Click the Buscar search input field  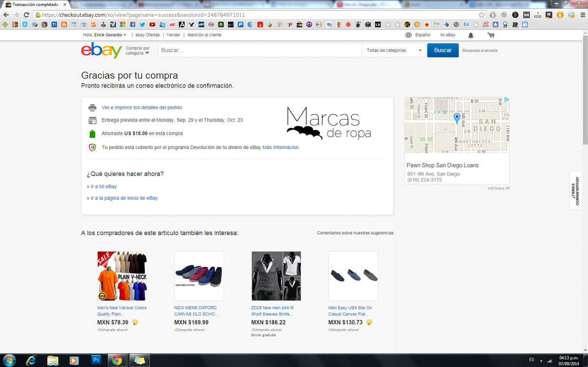pyautogui.click(x=260, y=50)
